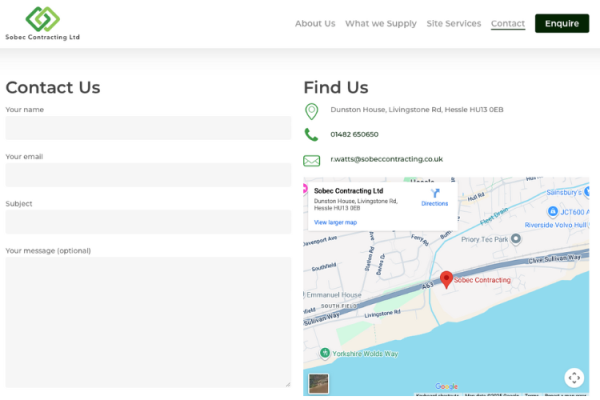
Task: Open the About Us menu item
Action: tap(315, 23)
